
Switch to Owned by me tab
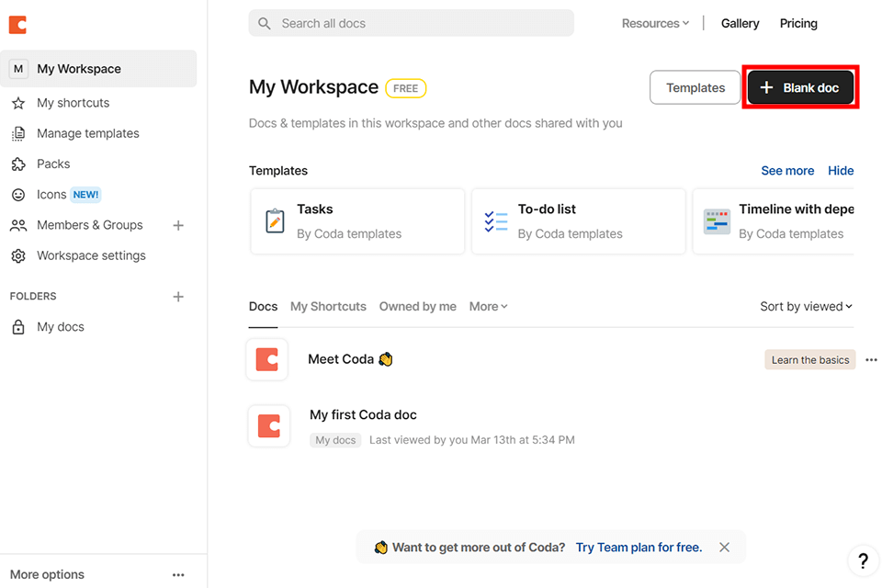417,307
